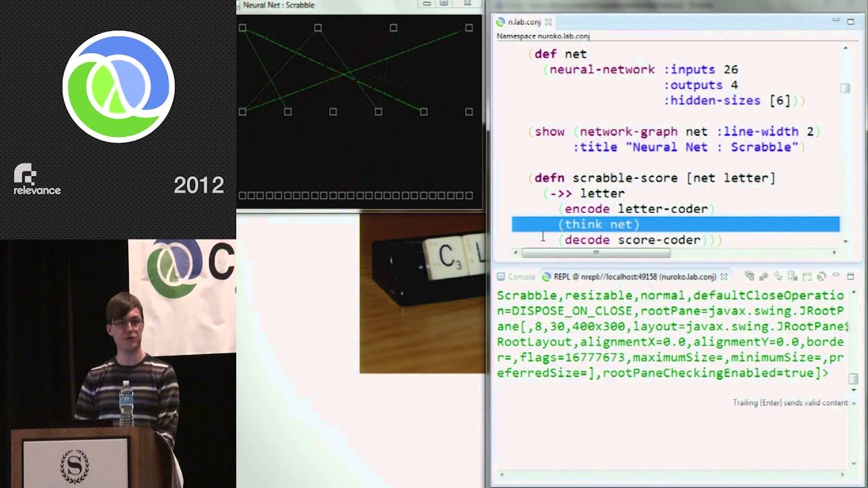Minimize the n.lab.conj editor pane
Viewport: 868px width, 488px height.
(x=837, y=21)
